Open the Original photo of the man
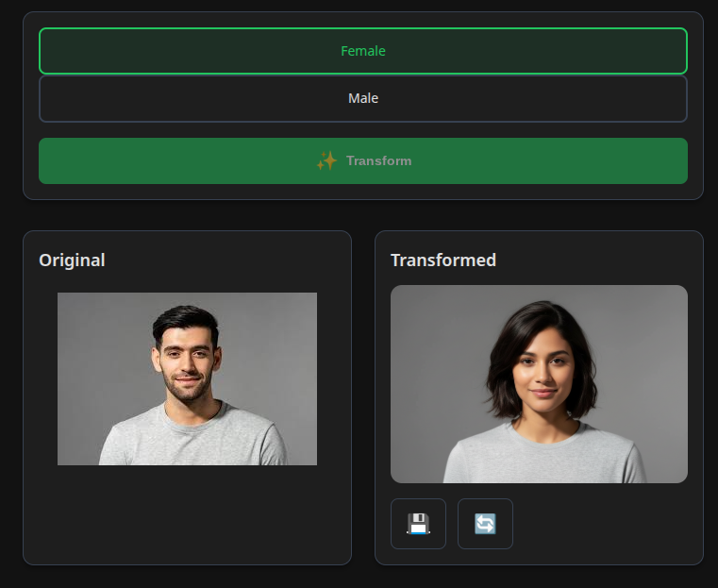The image size is (718, 588). (187, 378)
